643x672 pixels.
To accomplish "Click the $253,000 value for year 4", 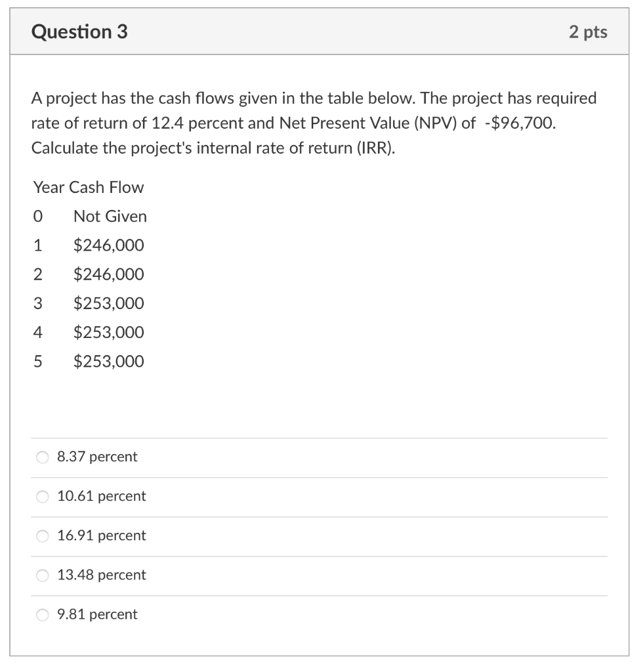I will (108, 331).
